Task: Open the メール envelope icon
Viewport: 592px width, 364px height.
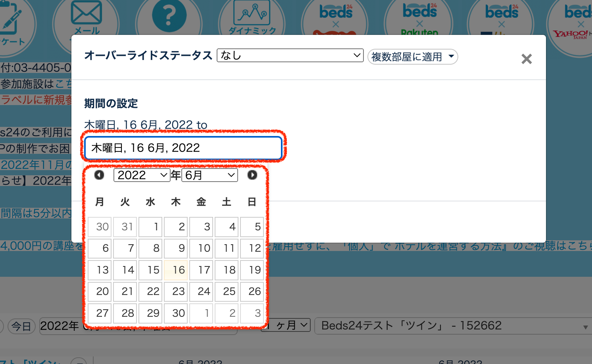Action: click(86, 16)
